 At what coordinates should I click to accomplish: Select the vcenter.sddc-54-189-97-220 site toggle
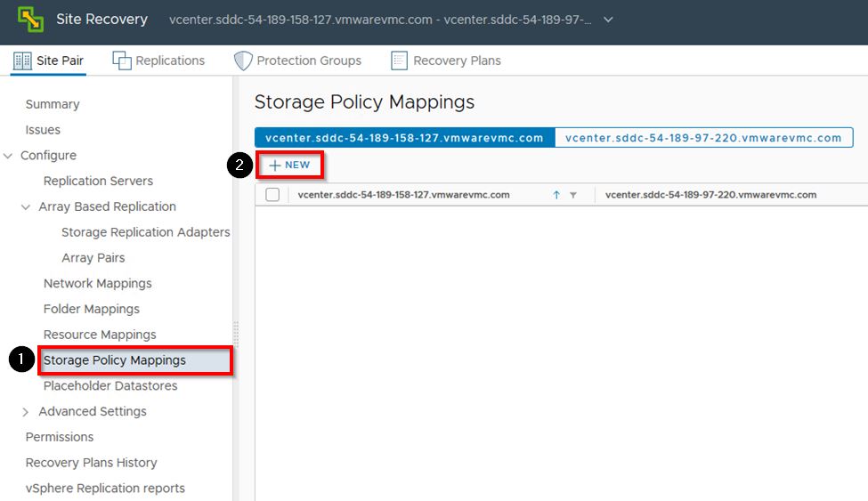pos(703,138)
